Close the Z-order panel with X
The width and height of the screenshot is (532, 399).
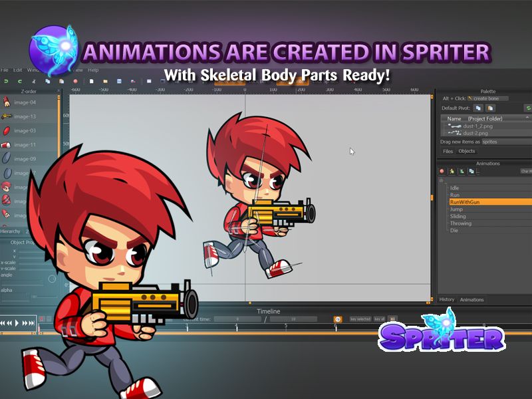tap(59, 91)
